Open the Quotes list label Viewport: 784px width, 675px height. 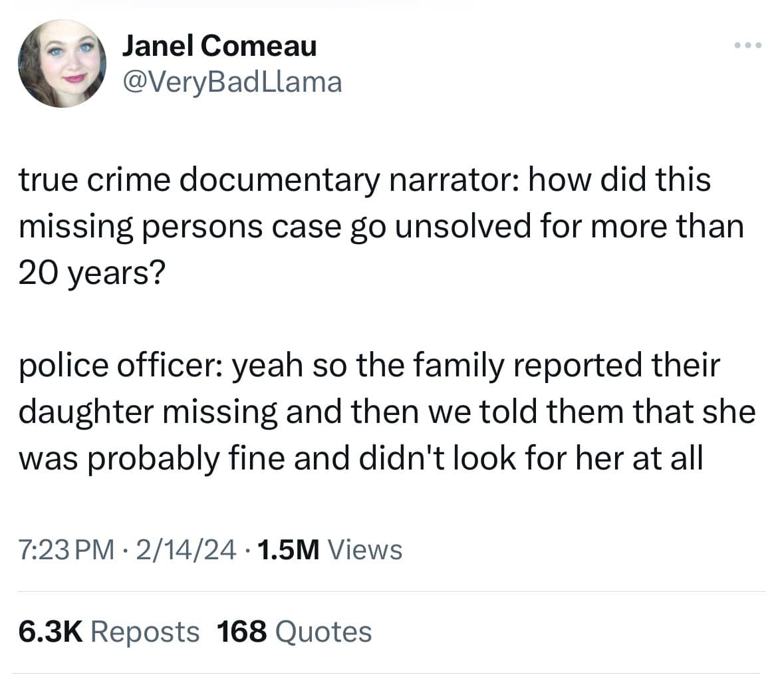tap(323, 631)
